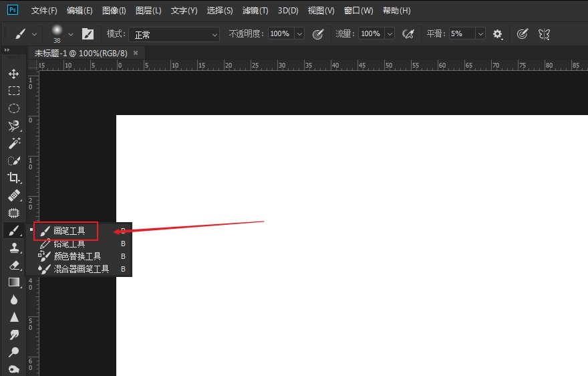Image resolution: width=588 pixels, height=376 pixels.
Task: Open the 选择(S) menu
Action: coord(220,11)
